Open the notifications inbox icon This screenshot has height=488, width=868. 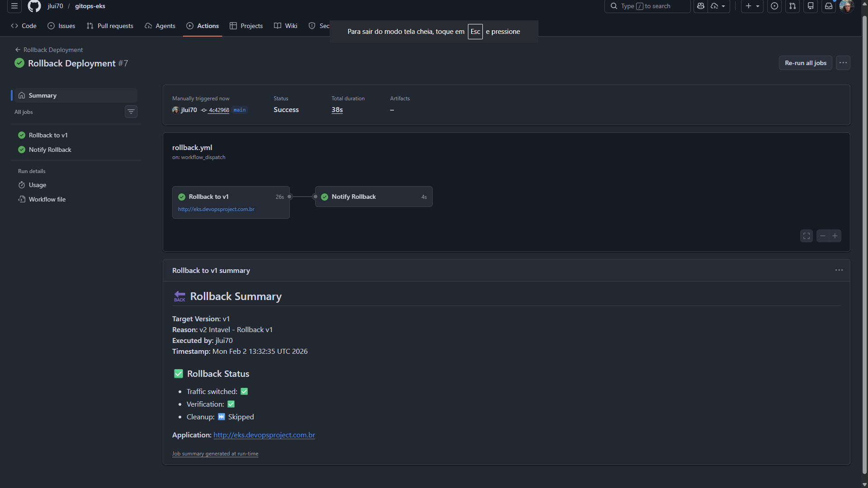pyautogui.click(x=829, y=6)
